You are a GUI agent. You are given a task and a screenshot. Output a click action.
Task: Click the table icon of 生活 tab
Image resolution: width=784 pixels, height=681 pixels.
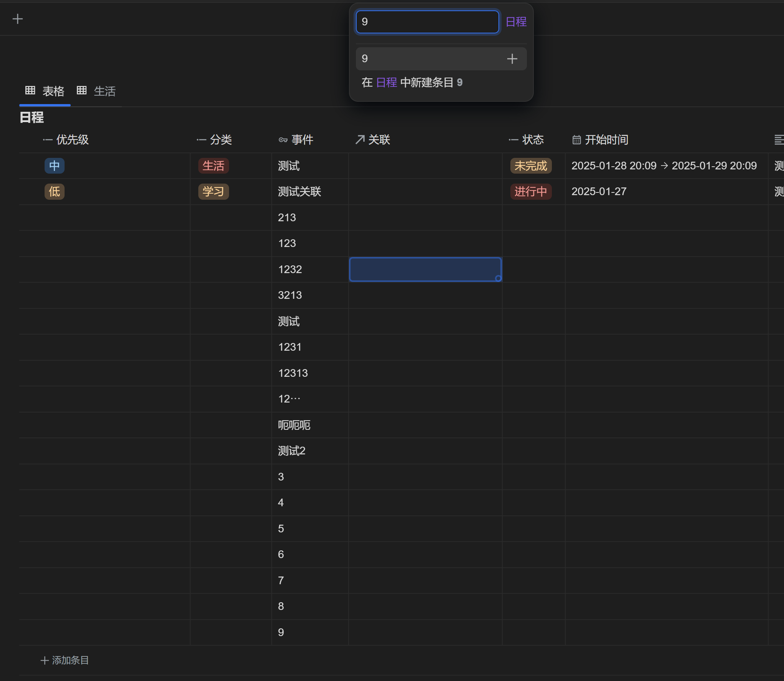[81, 91]
